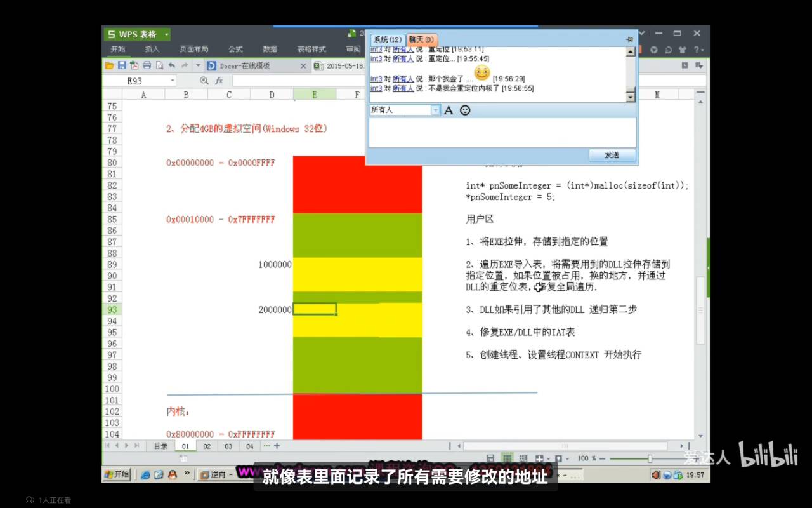Launch Internet Explorer from quick launch
Image resolution: width=812 pixels, height=508 pixels.
click(x=145, y=474)
